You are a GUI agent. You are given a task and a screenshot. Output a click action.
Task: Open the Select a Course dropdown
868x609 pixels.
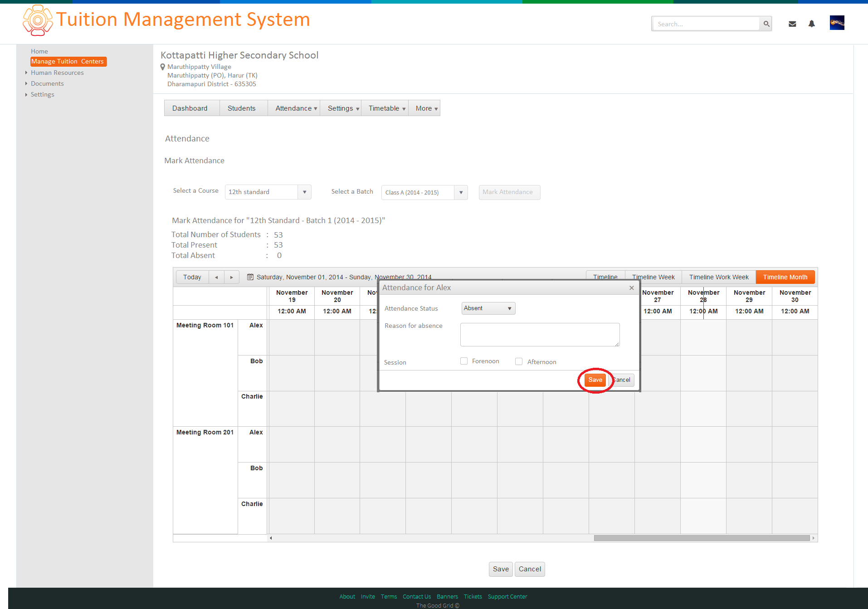(x=268, y=192)
